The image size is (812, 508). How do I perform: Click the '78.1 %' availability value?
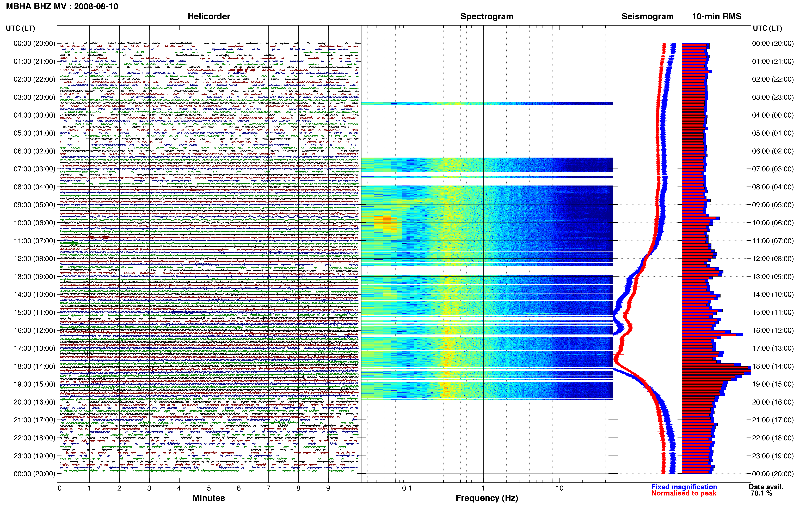coord(761,493)
